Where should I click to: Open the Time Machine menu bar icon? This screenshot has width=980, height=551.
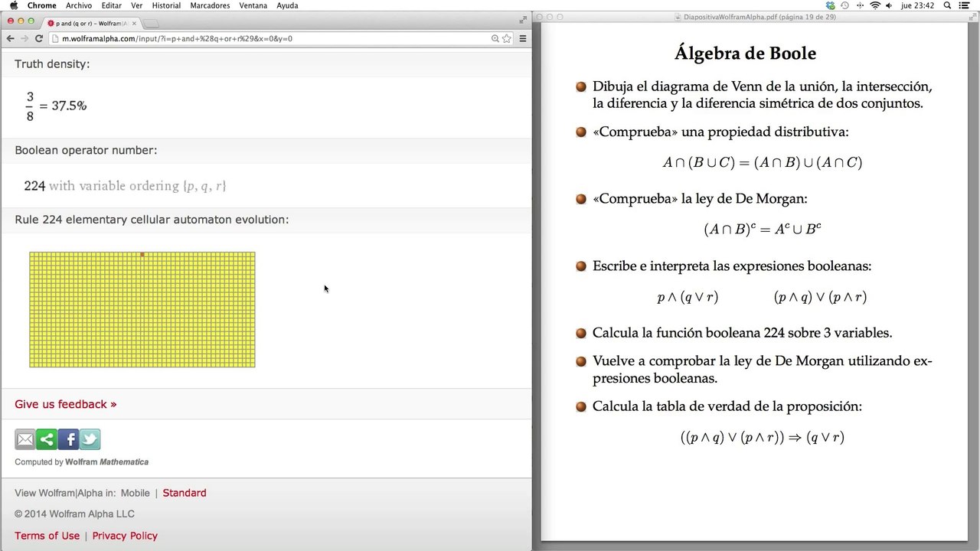pyautogui.click(x=845, y=5)
